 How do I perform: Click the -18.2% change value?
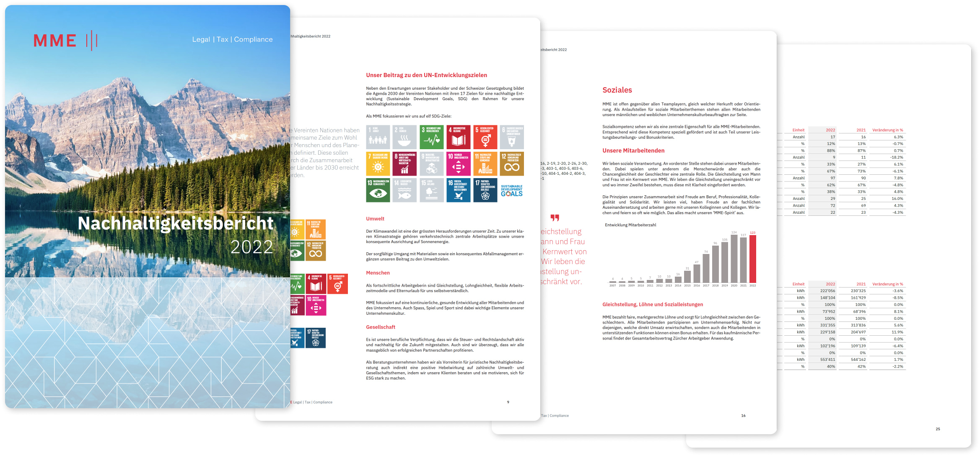(897, 158)
